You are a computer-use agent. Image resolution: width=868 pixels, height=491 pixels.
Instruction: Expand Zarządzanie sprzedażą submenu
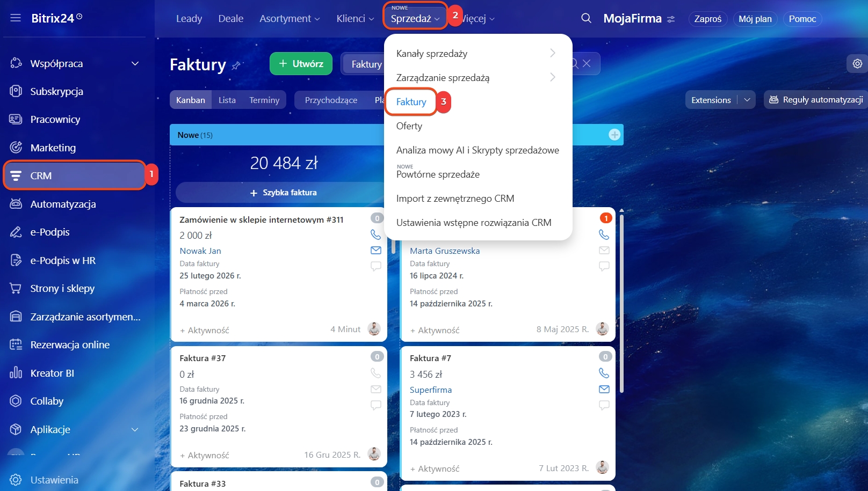coord(478,77)
